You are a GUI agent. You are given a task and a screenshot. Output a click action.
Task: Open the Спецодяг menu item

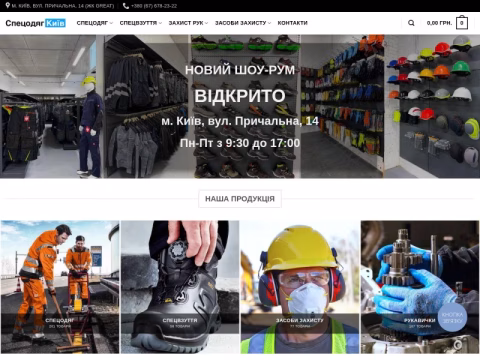tap(92, 23)
